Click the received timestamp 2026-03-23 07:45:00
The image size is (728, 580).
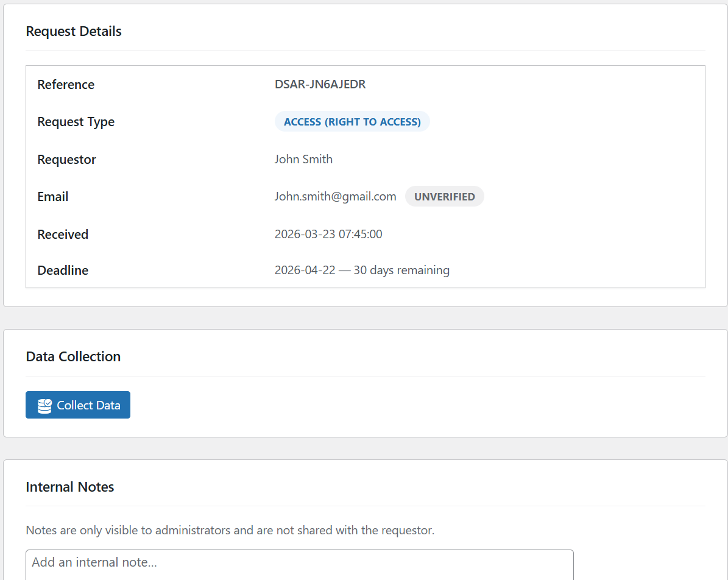pyautogui.click(x=328, y=235)
